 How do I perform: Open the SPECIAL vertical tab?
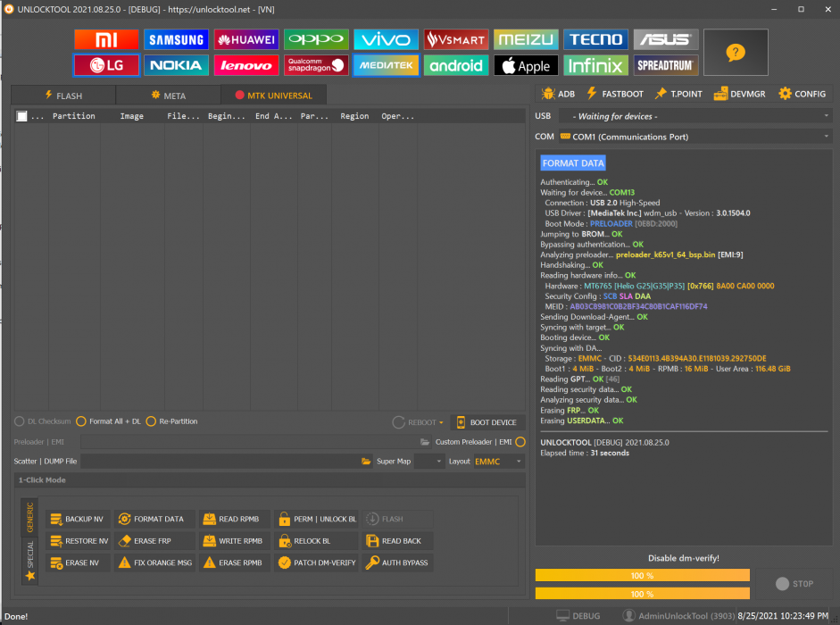(29, 561)
